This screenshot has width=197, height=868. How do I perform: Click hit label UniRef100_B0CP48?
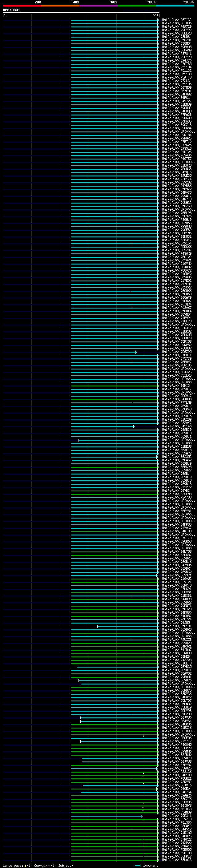point(177,410)
